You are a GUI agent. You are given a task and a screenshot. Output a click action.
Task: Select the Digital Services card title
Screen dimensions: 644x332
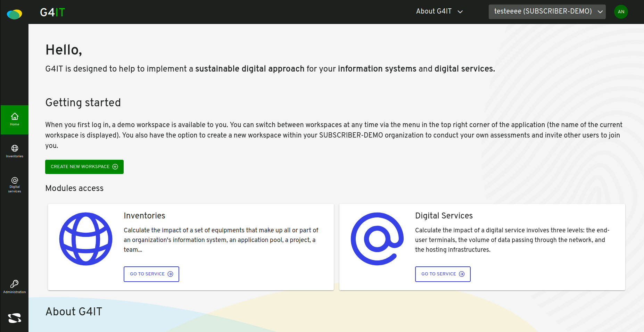(x=444, y=216)
